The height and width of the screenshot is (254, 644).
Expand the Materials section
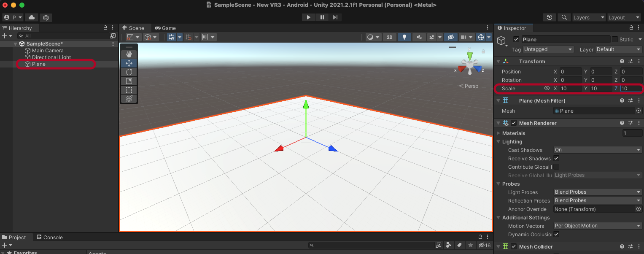pos(498,133)
